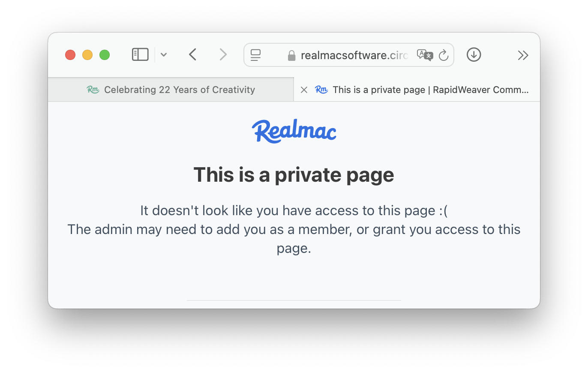Expand the hidden toolbar items chevron
Viewport: 588px width, 372px height.
[523, 55]
